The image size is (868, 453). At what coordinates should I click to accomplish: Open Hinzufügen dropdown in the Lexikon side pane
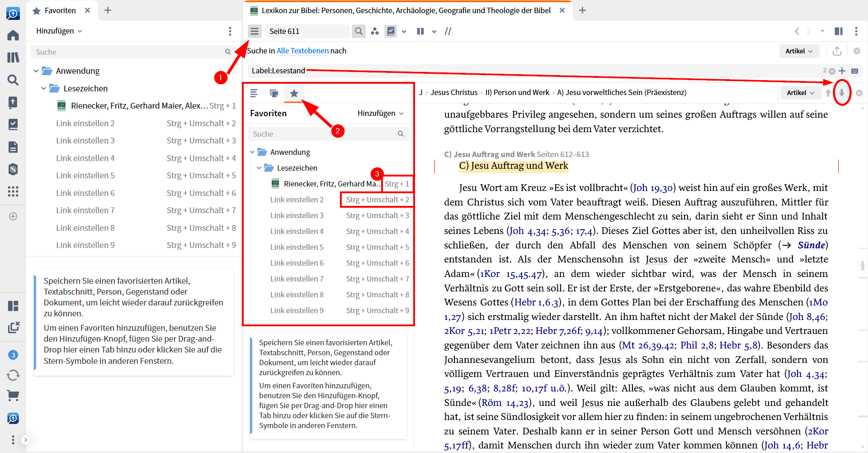[381, 114]
